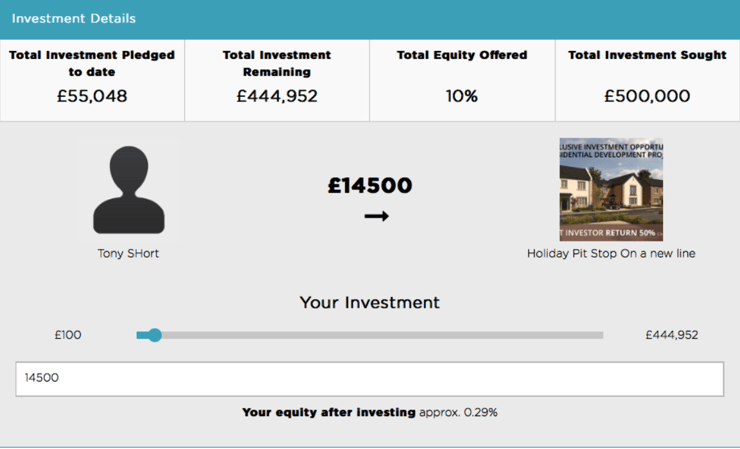The width and height of the screenshot is (740, 449).
Task: Click the equity after investing text
Action: tap(370, 413)
